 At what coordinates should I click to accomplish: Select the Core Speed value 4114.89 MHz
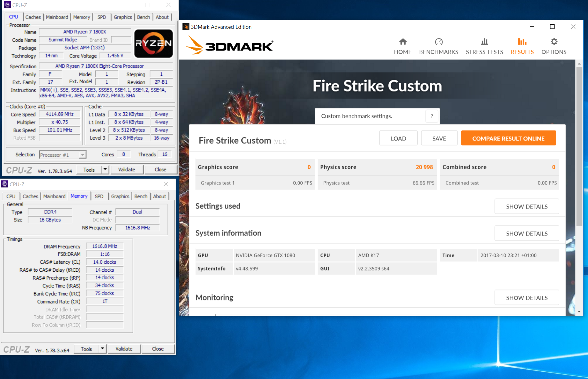click(x=60, y=114)
